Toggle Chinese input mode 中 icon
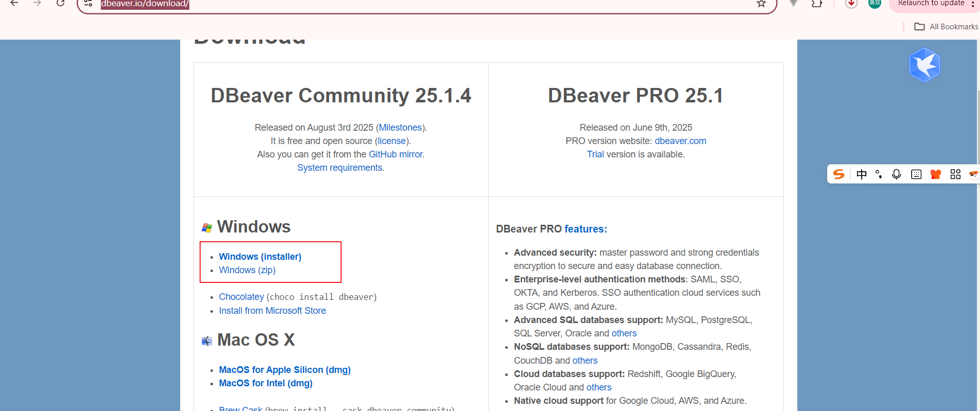The width and height of the screenshot is (980, 411). [862, 174]
